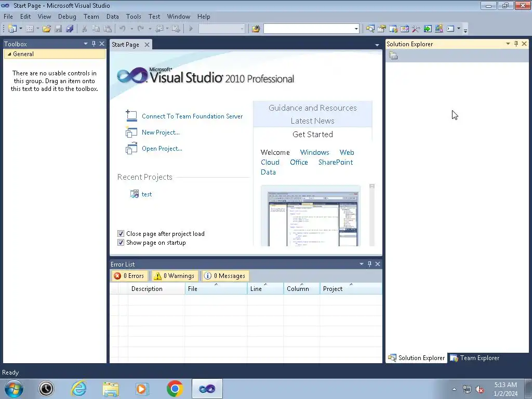Click the Open Project... link
This screenshot has width=532, height=399.
point(162,149)
